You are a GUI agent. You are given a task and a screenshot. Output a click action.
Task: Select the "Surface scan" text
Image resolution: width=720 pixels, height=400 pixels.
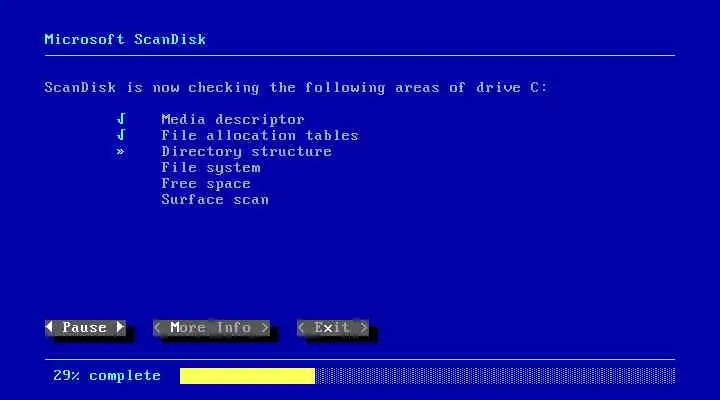click(x=215, y=200)
